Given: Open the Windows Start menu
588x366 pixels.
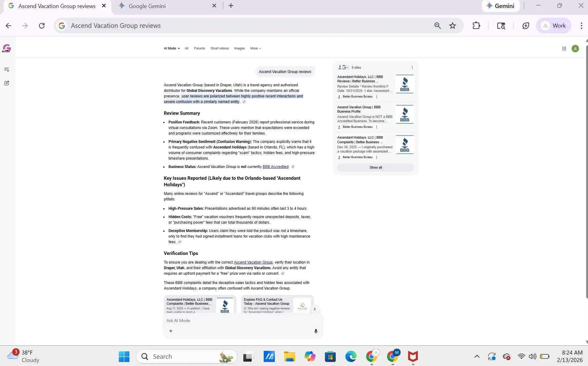Looking at the screenshot, I should coord(124,357).
